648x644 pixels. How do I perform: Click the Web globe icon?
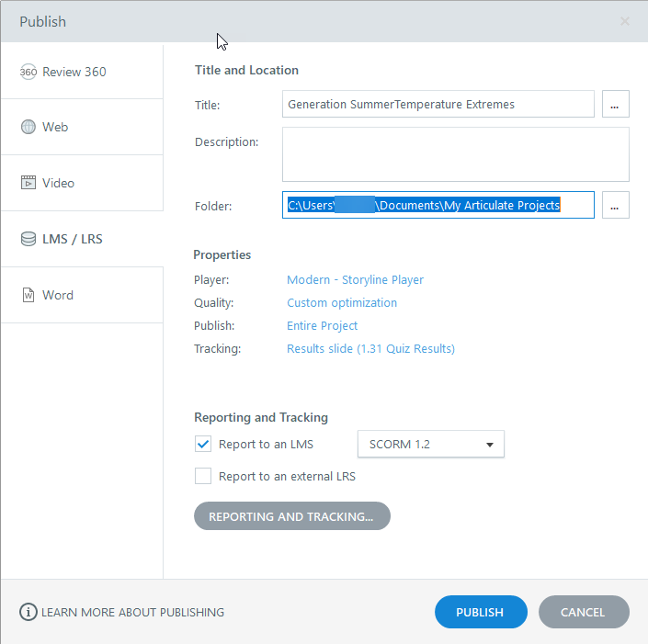28,127
